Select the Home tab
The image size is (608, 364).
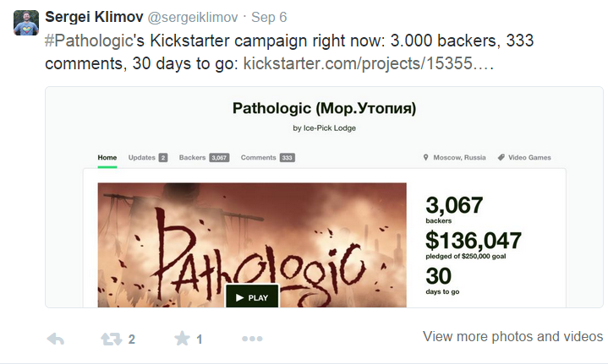click(107, 158)
